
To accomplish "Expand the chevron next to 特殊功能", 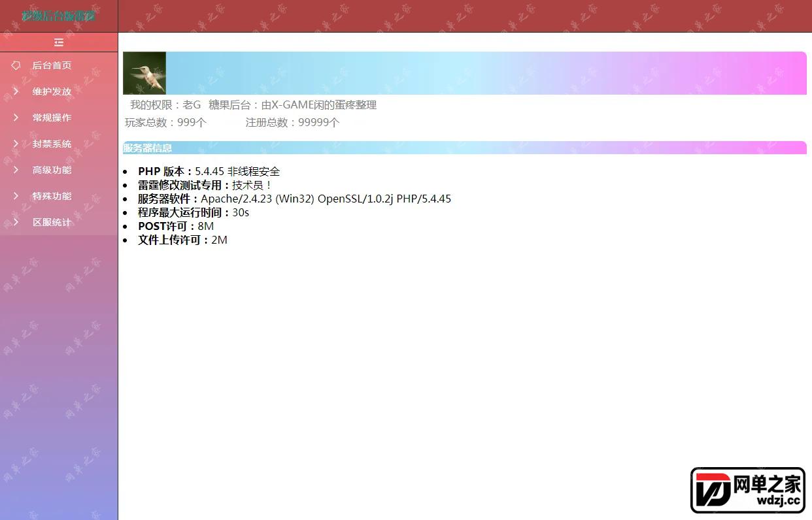I will (16, 196).
